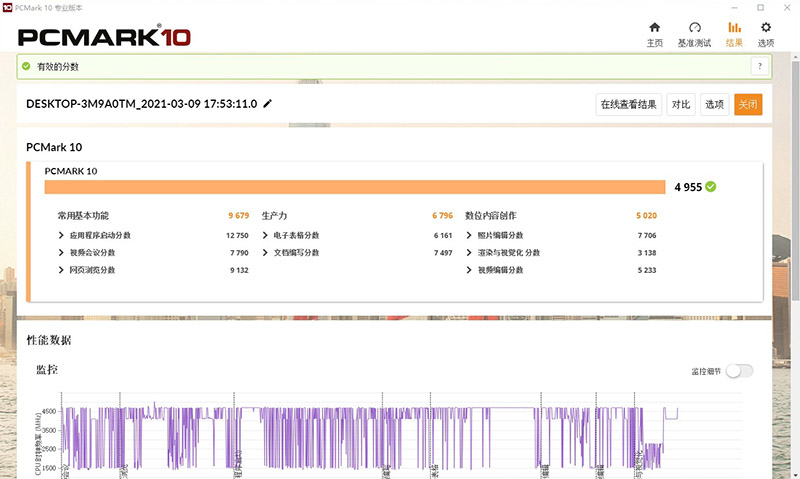Click the 对比 compare button
Image resolution: width=800 pixels, height=479 pixels.
pos(681,105)
